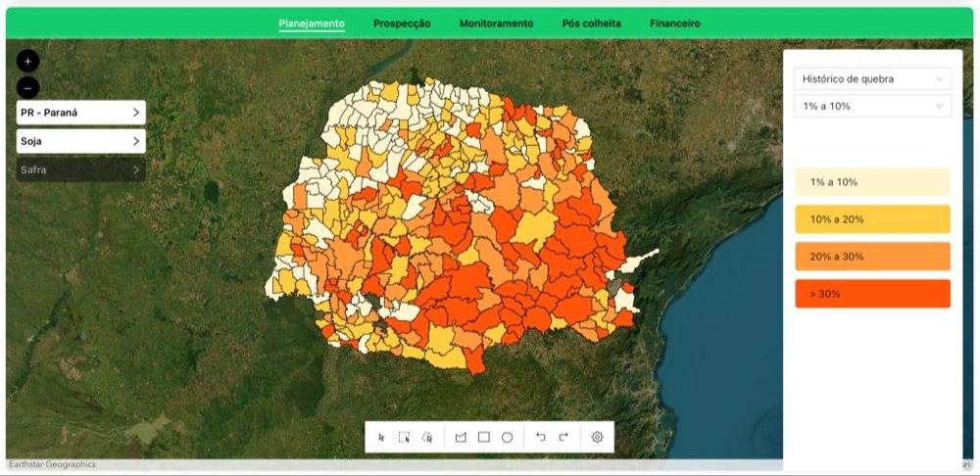The image size is (980, 476).
Task: Switch to the Pós colheita tab
Action: [x=591, y=24]
